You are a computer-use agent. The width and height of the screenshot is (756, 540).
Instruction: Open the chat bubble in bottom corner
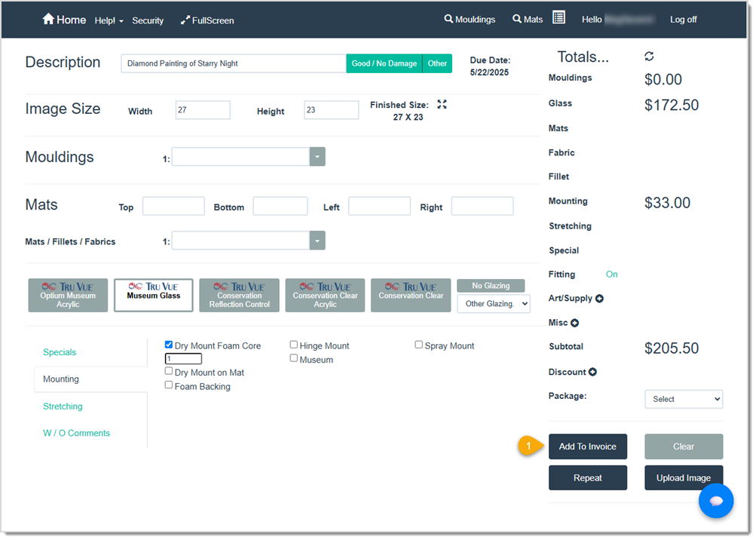pos(715,501)
